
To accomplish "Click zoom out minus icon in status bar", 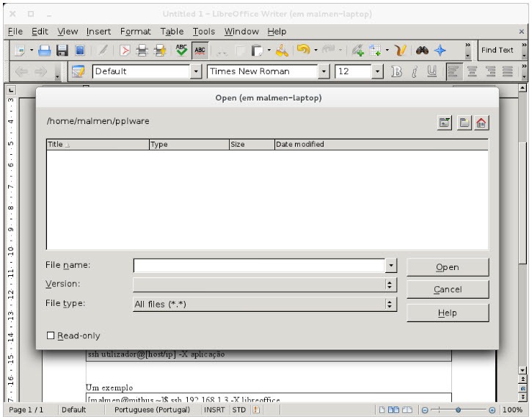I will [x=424, y=410].
